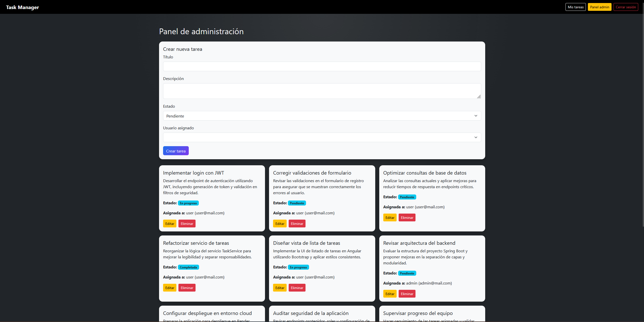644x322 pixels.
Task: Delete the Optimizar consultas de base de datos task
Action: [407, 218]
